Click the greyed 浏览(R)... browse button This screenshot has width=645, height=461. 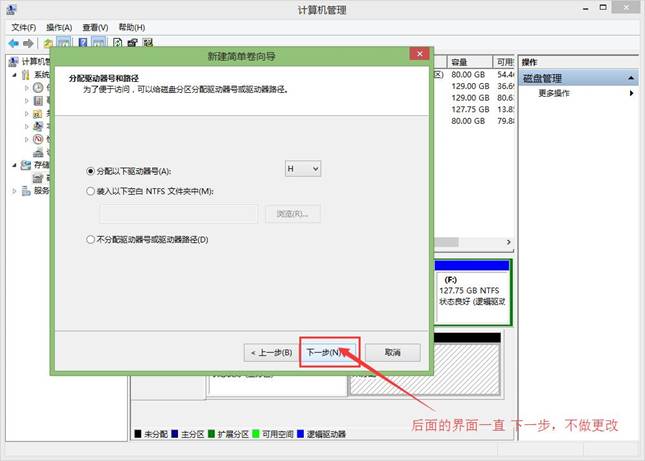pyautogui.click(x=292, y=214)
